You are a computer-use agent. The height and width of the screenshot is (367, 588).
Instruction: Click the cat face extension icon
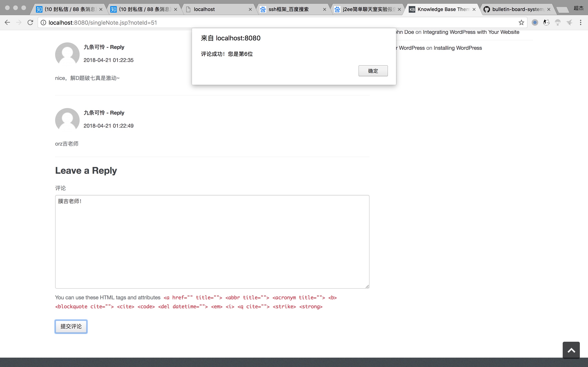[x=546, y=23]
